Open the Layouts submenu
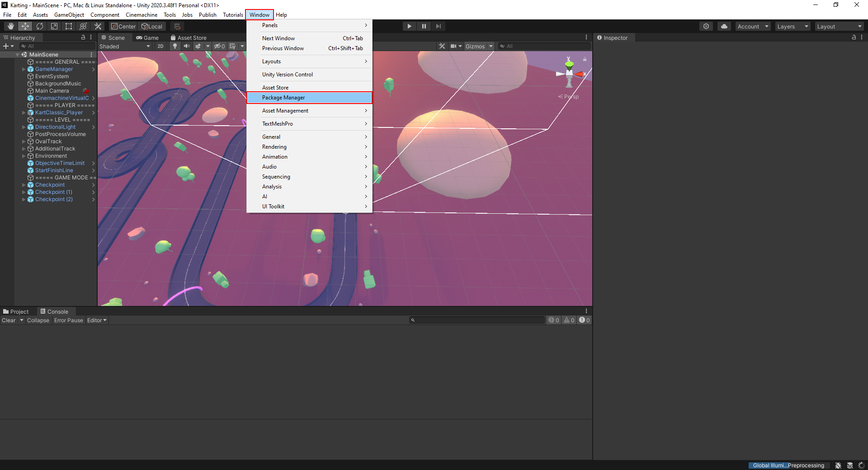Viewport: 868px width, 470px height. pyautogui.click(x=309, y=61)
